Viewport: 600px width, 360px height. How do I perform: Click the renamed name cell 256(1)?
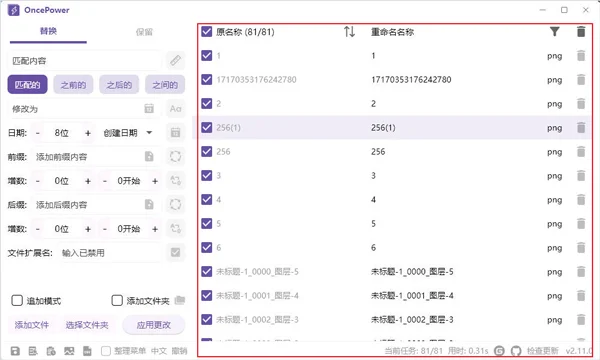point(383,127)
